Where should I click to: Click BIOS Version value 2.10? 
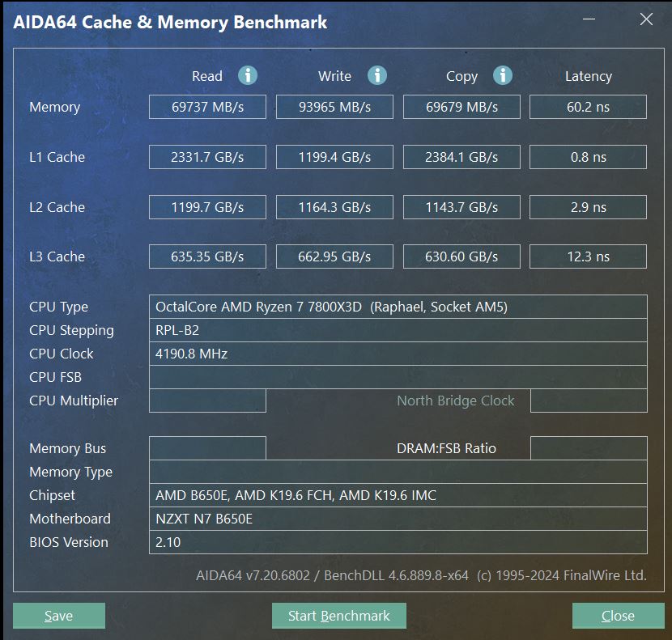coord(398,542)
